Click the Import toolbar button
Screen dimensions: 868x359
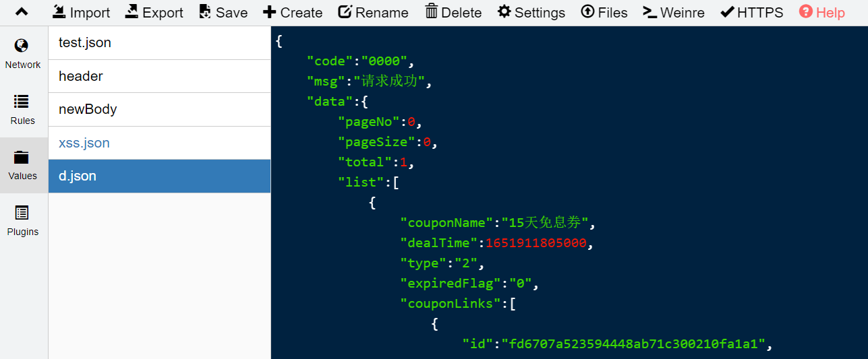(81, 12)
